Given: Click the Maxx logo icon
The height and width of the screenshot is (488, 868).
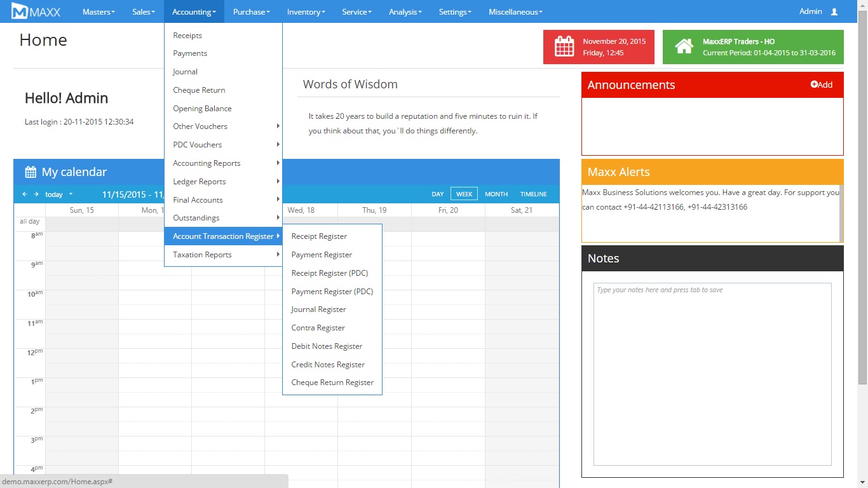Looking at the screenshot, I should pos(20,11).
